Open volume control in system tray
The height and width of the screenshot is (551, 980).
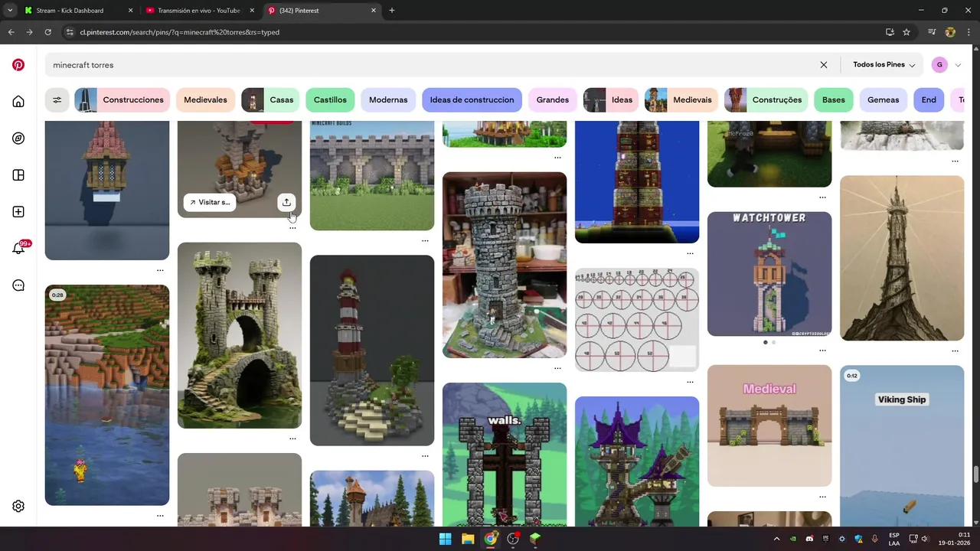[925, 539]
